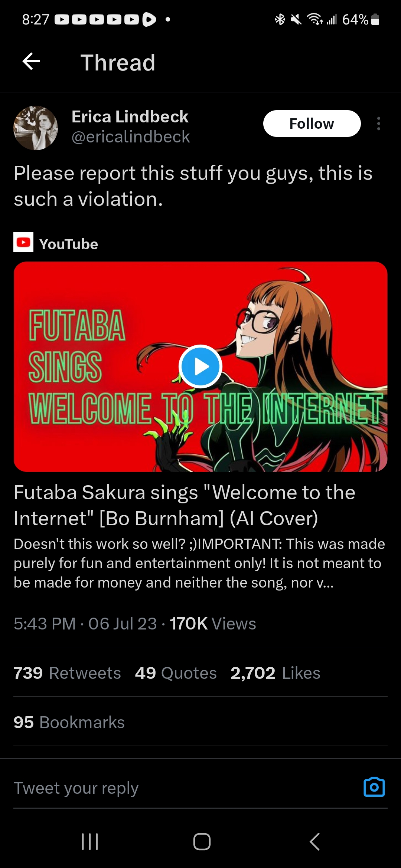
Task: Open the Erica Lindbeck display name
Action: [130, 116]
